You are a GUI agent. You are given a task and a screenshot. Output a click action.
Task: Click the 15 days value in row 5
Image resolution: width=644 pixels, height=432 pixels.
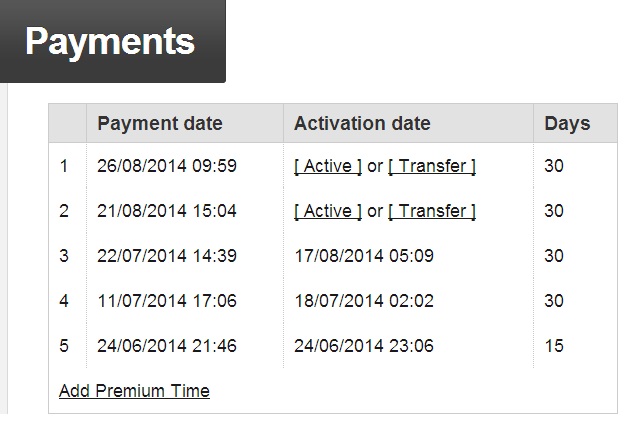tap(554, 346)
